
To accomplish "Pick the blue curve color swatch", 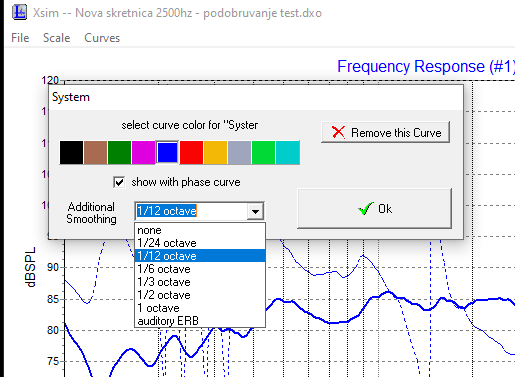I will (x=167, y=153).
